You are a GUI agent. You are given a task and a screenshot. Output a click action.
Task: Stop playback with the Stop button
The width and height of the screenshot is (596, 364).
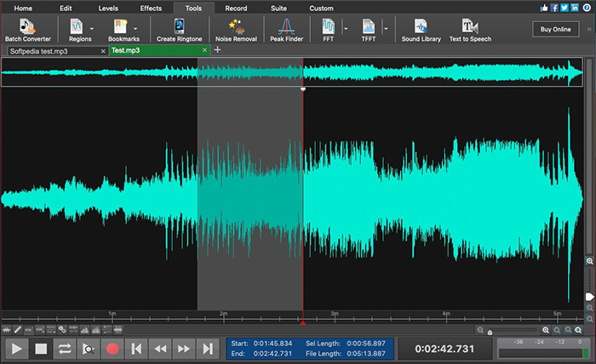(41, 349)
